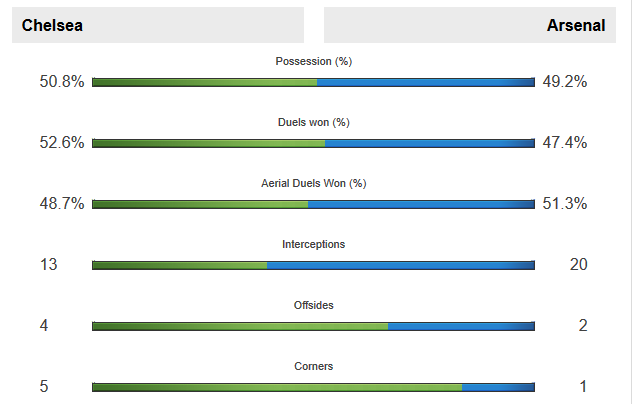Click Arsenal's 47.4% duels won value
Viewport: 633px width, 404px height.
click(565, 142)
